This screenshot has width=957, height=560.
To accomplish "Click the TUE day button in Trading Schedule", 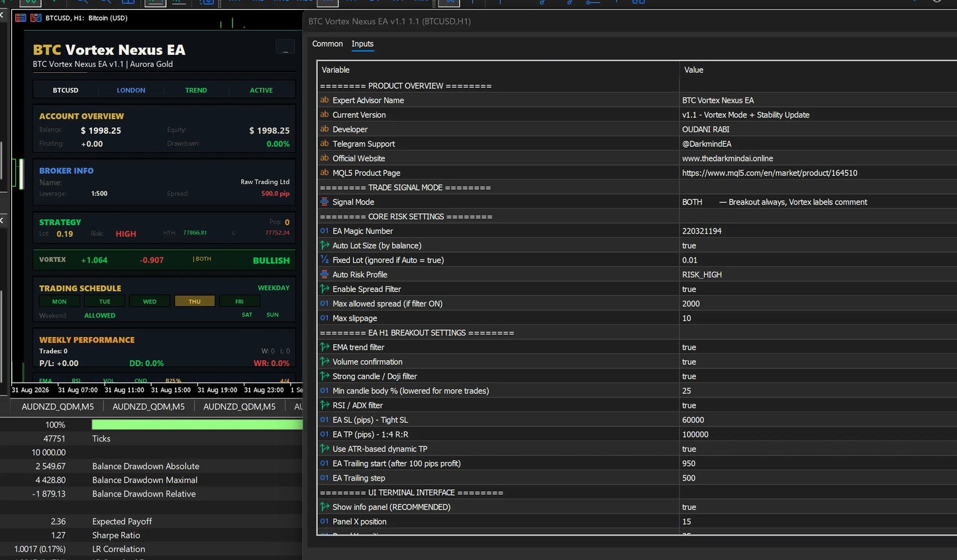I will click(105, 301).
